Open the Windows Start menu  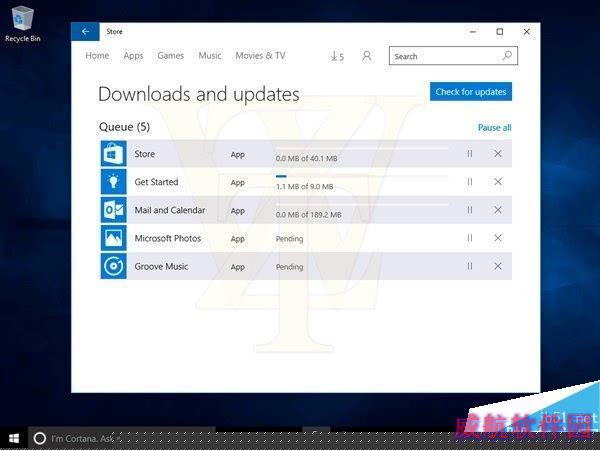[x=14, y=439]
